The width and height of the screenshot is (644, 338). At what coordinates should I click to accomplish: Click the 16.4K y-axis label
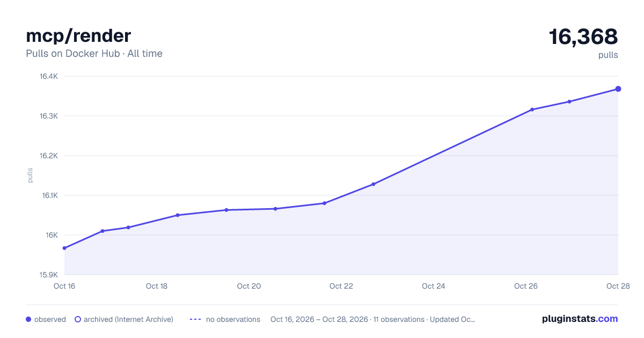click(49, 76)
